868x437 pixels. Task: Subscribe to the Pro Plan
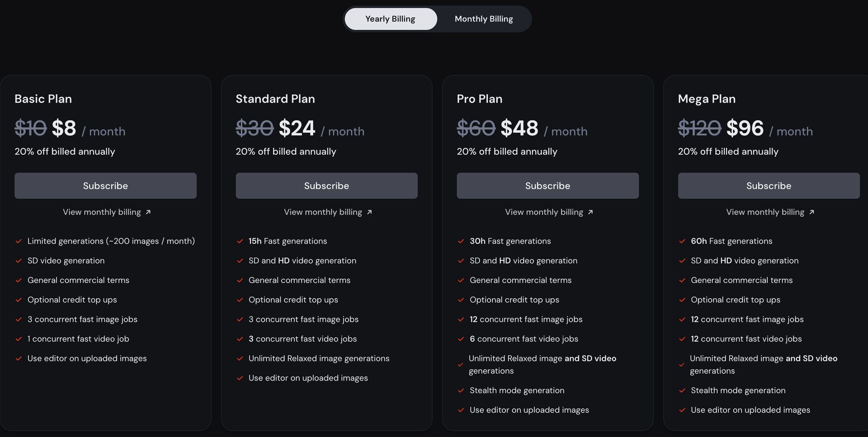click(x=547, y=186)
